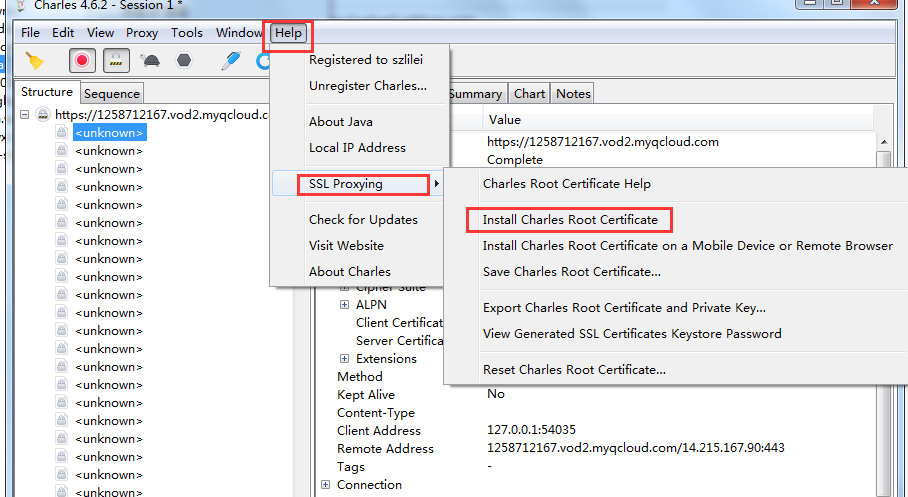Open the Tools menu

pyautogui.click(x=186, y=32)
